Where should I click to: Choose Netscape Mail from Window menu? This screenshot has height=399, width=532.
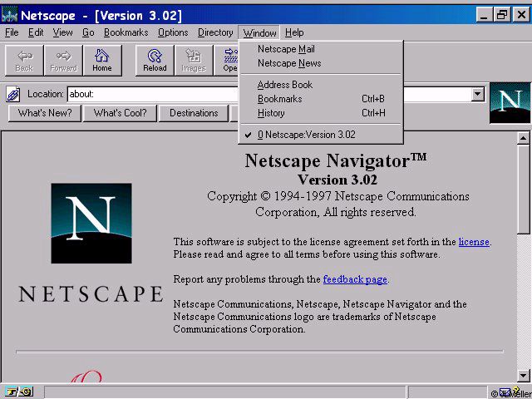321,49
